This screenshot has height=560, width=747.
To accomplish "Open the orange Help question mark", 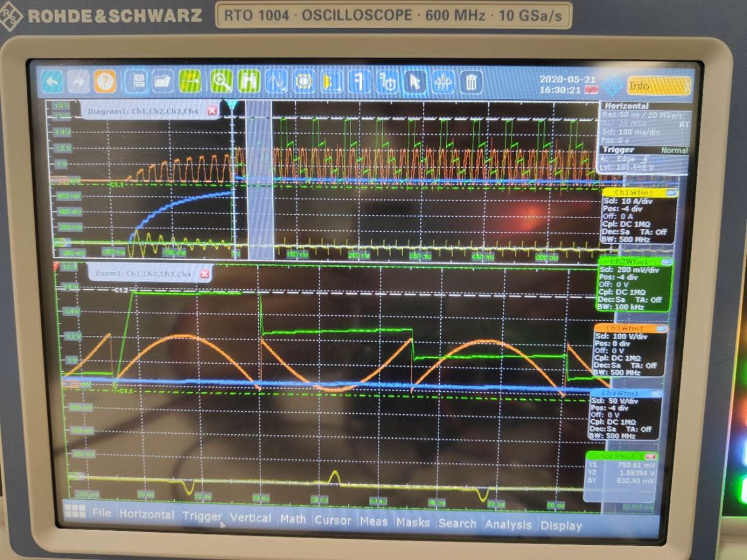I will pos(104,81).
